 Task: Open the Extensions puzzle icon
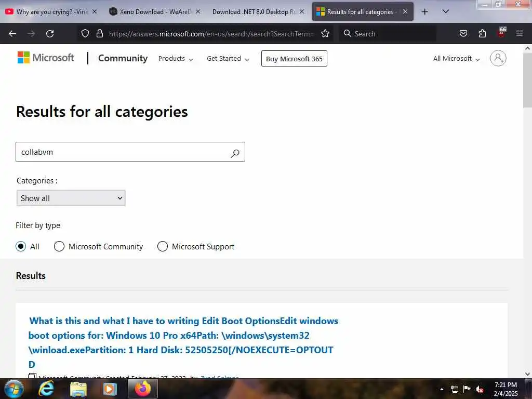(x=482, y=33)
